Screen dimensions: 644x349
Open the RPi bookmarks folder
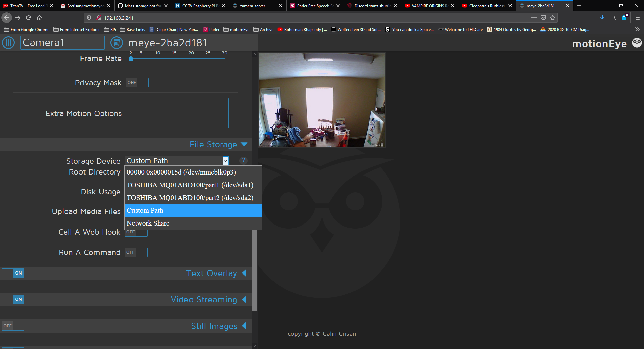110,29
